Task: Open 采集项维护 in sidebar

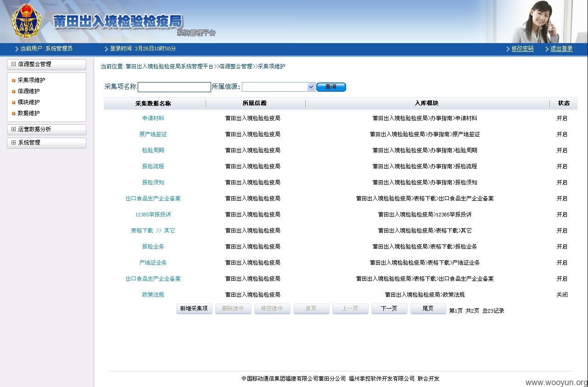Action: (x=31, y=80)
